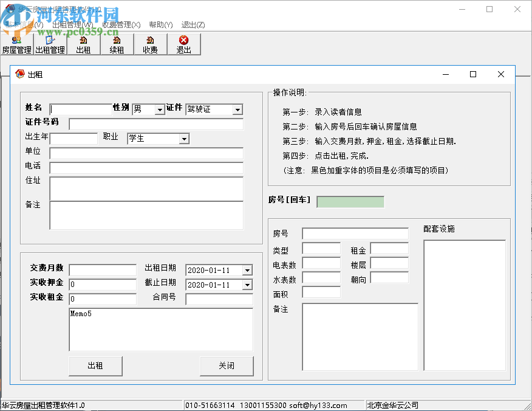Click the room 备注 text area

click(x=360, y=337)
